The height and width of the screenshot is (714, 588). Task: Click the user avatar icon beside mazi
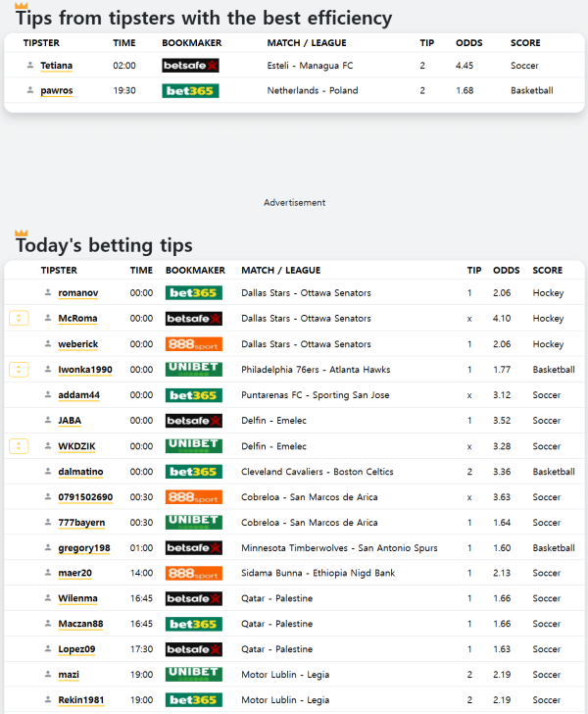(x=48, y=674)
